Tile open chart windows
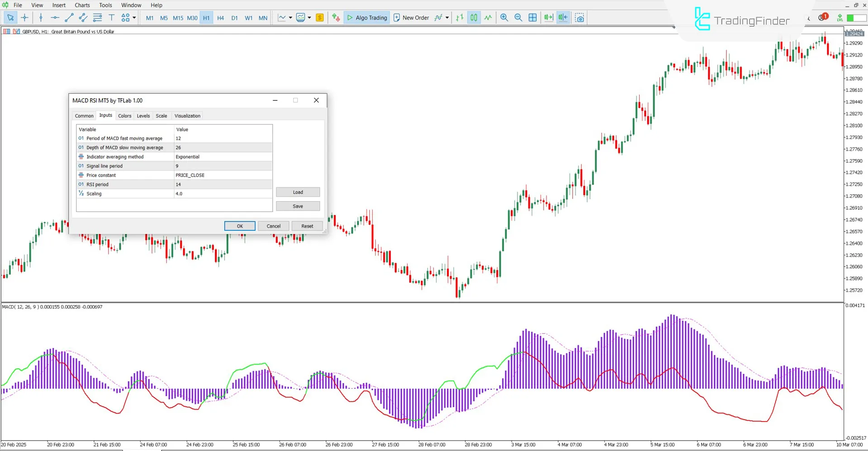The height and width of the screenshot is (451, 868). [532, 18]
